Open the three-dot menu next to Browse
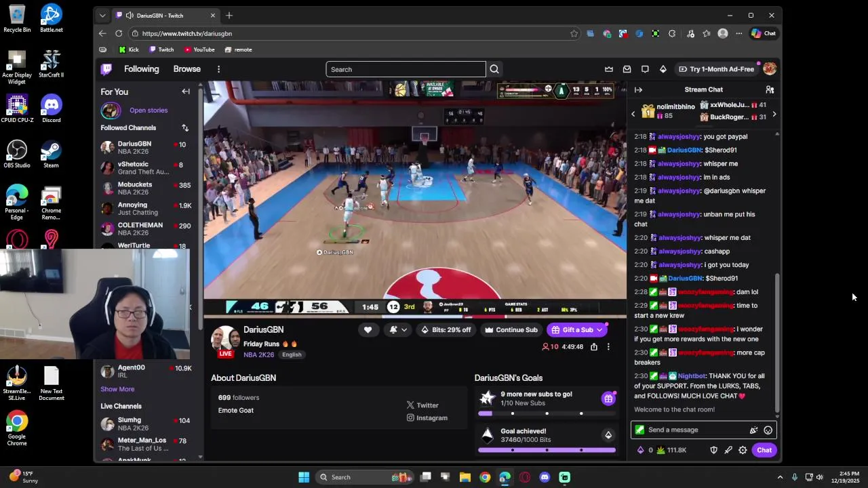 [218, 69]
